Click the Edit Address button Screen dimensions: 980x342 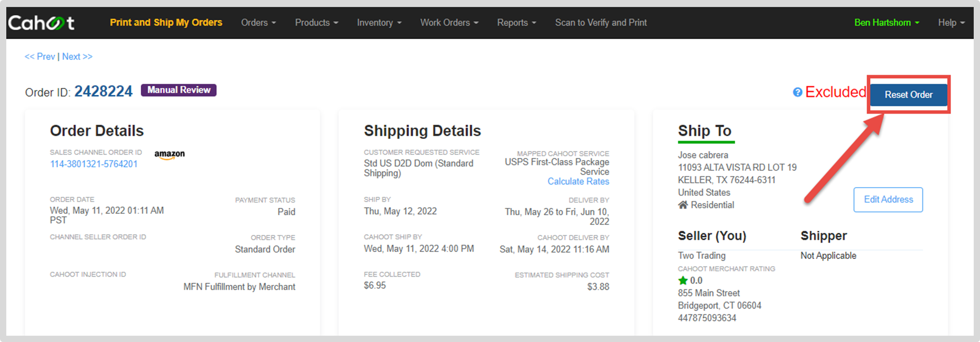coord(888,200)
